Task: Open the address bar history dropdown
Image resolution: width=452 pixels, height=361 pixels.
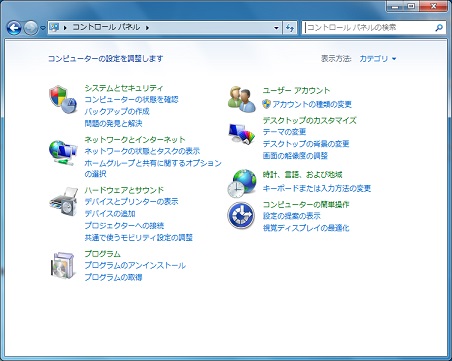Action: (x=276, y=28)
